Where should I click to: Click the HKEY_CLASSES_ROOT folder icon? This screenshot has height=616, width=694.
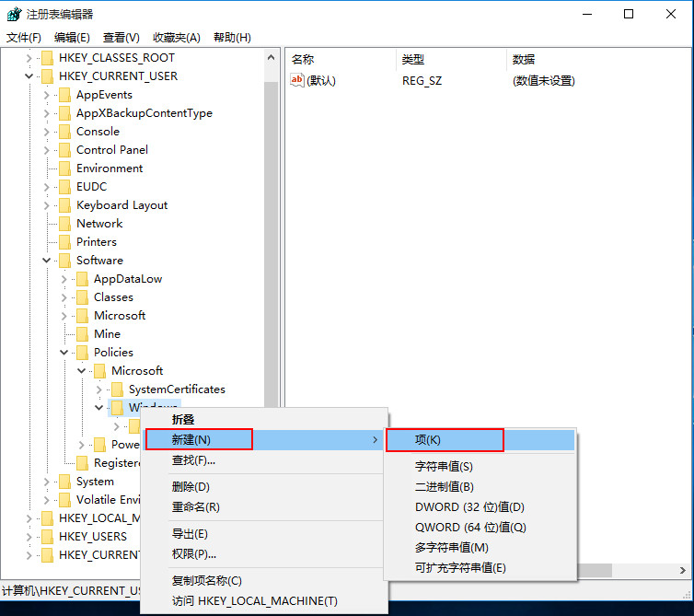pyautogui.click(x=47, y=58)
